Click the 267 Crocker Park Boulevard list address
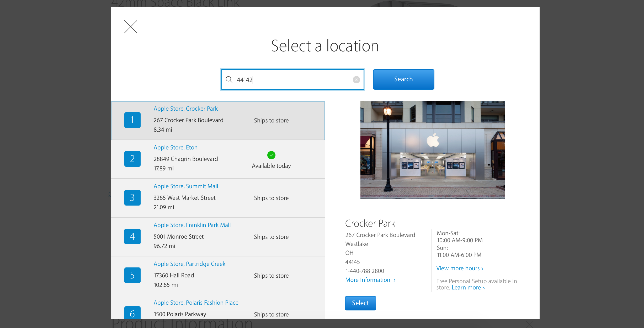 tap(188, 120)
